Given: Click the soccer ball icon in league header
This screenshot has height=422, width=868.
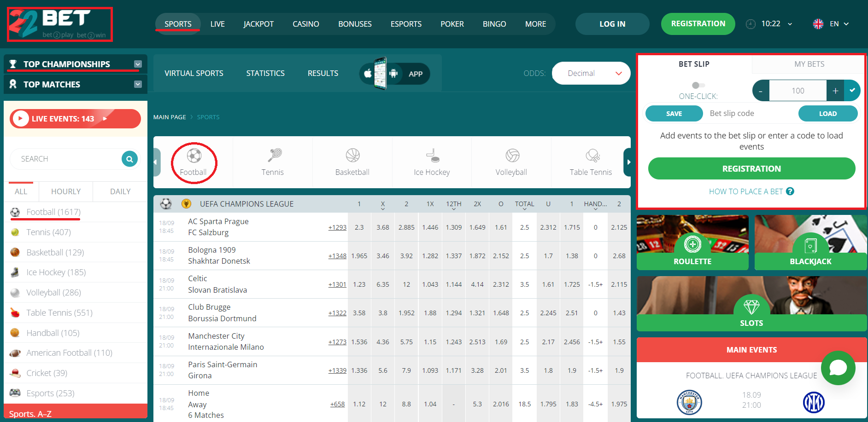Looking at the screenshot, I should click(x=166, y=204).
